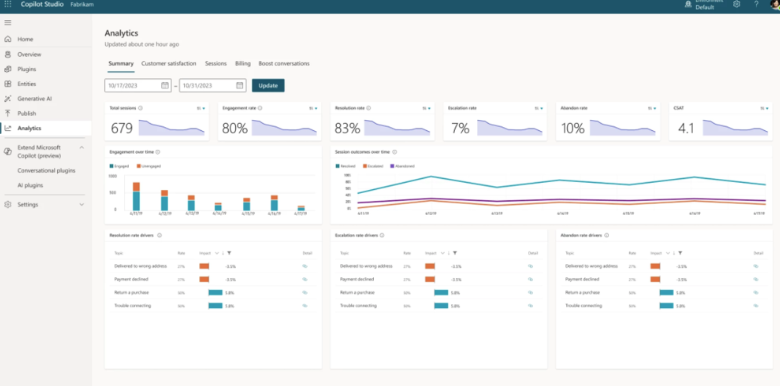This screenshot has width=780, height=386.
Task: Click the Total sessions sparkline chart
Action: click(x=172, y=127)
